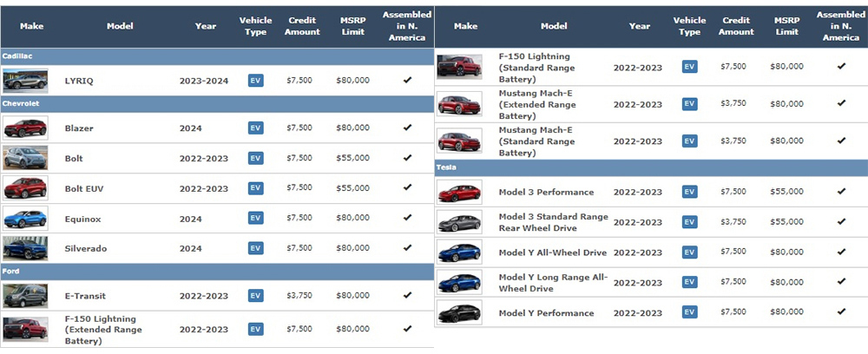Click the 2023-2024 year for LYRIQ
Image resolution: width=868 pixels, height=354 pixels.
pos(204,81)
